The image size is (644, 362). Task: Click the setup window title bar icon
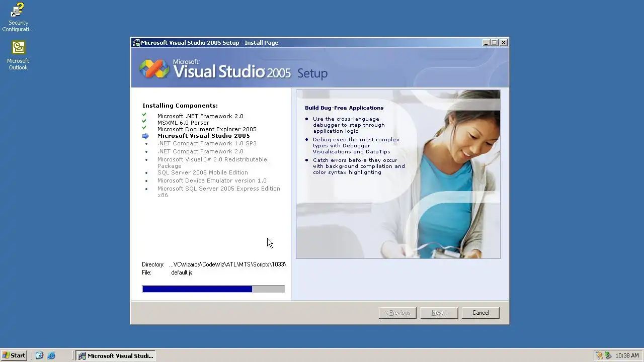pyautogui.click(x=136, y=43)
